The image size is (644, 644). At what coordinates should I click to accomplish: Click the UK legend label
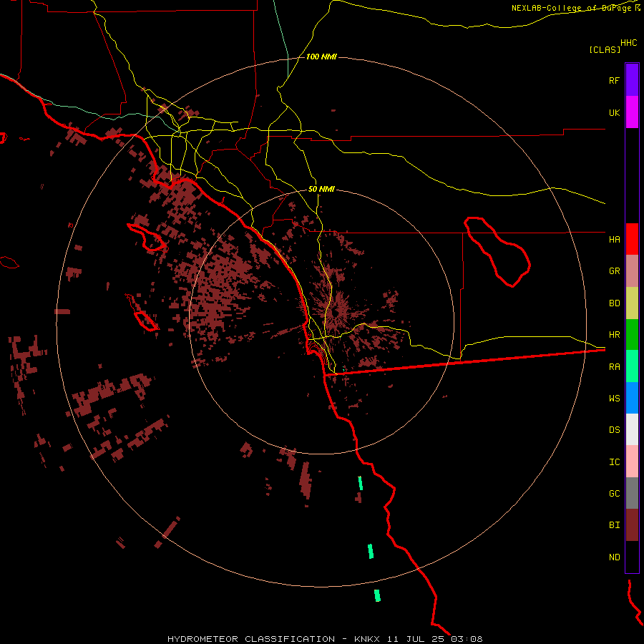614,112
